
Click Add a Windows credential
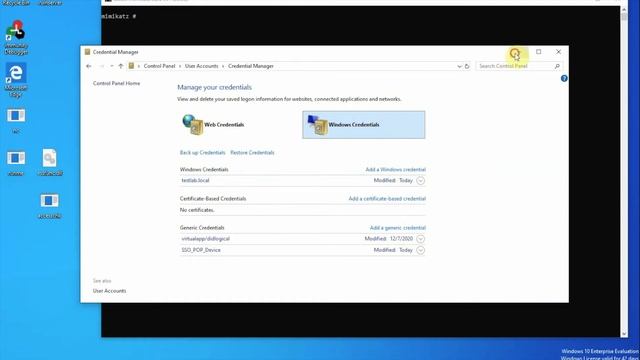(396, 169)
